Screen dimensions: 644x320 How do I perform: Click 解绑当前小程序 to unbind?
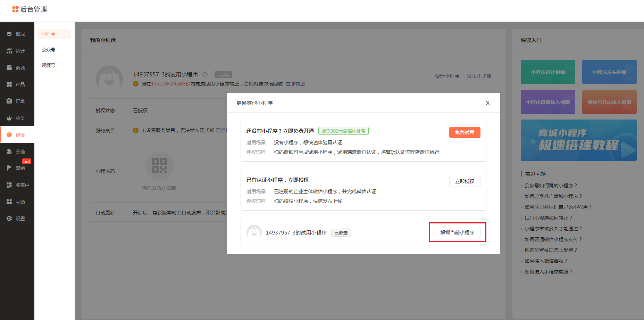point(457,232)
